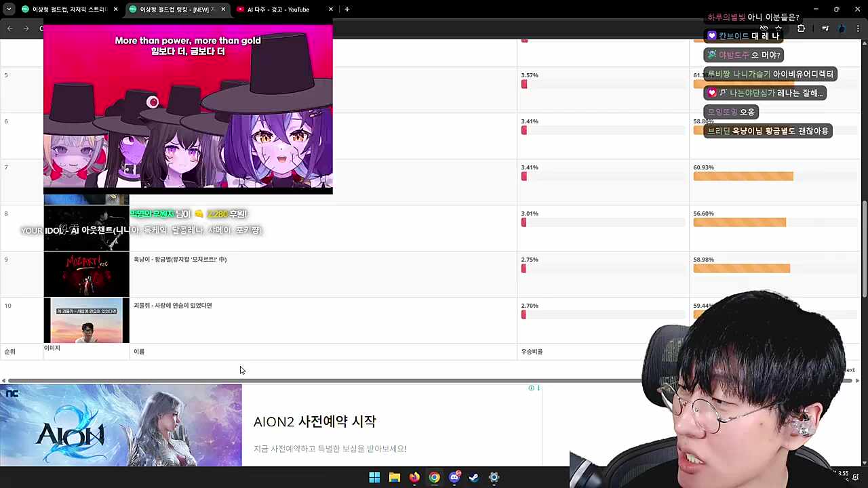Open Chrome's three-dot menu

[858, 28]
